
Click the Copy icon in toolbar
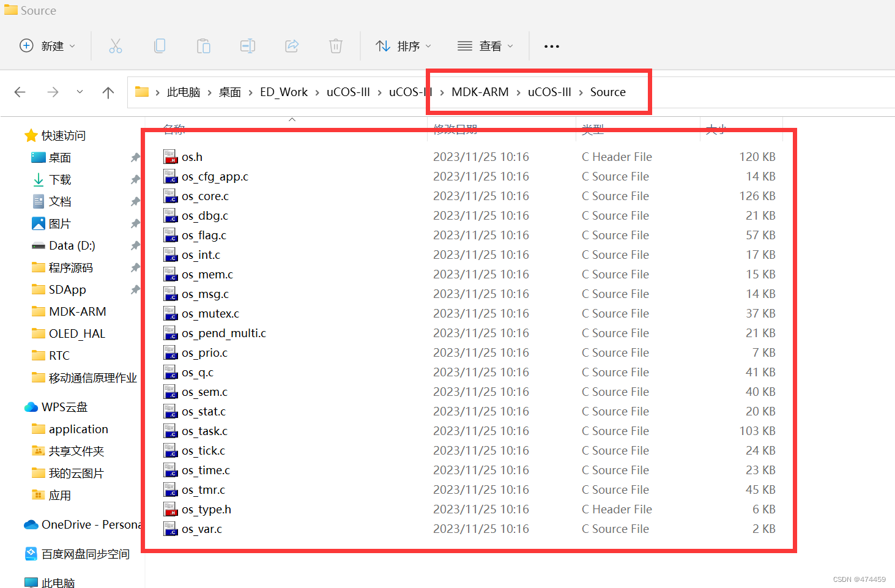160,46
